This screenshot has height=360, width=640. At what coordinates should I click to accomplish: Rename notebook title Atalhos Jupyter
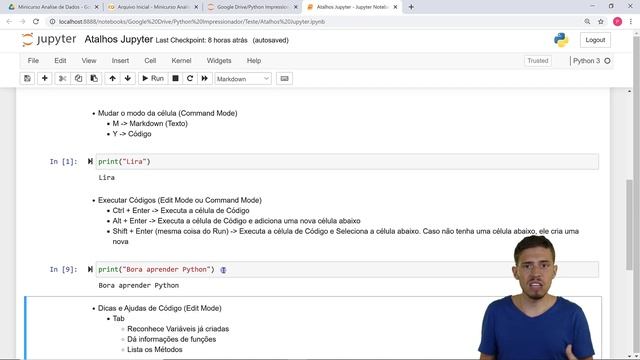[119, 40]
